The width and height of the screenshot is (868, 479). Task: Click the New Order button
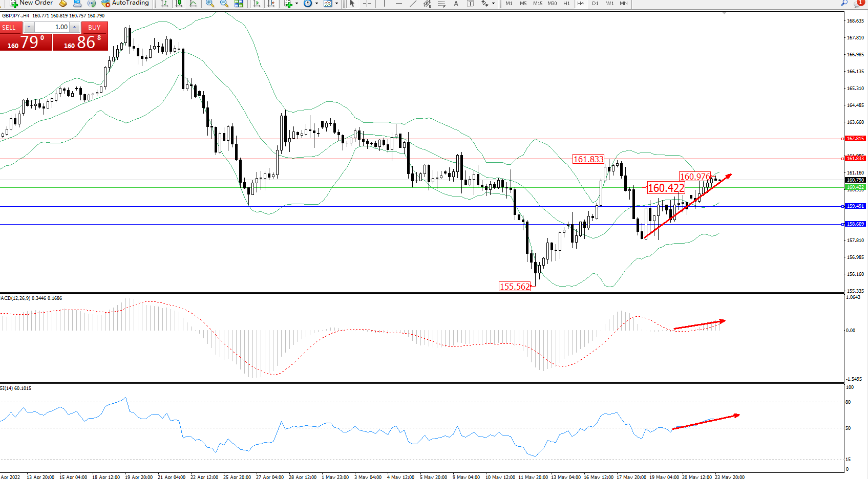(x=32, y=3)
